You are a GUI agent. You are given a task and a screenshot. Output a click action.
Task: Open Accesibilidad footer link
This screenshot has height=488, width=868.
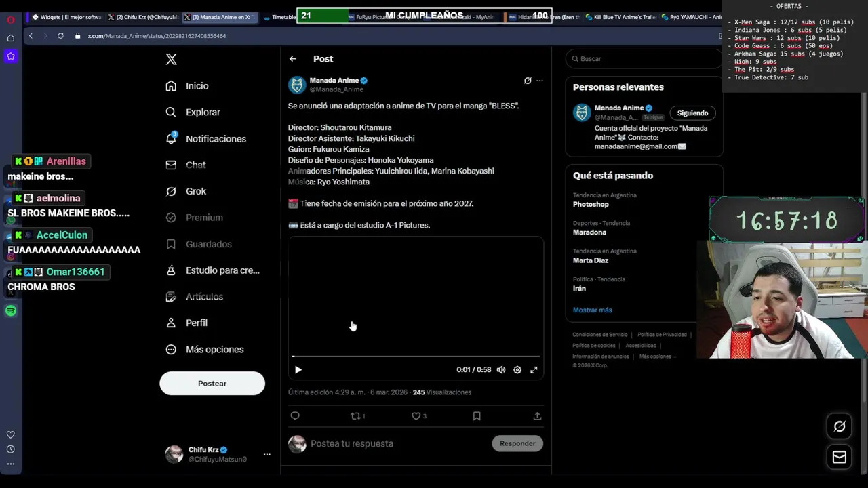coord(641,346)
